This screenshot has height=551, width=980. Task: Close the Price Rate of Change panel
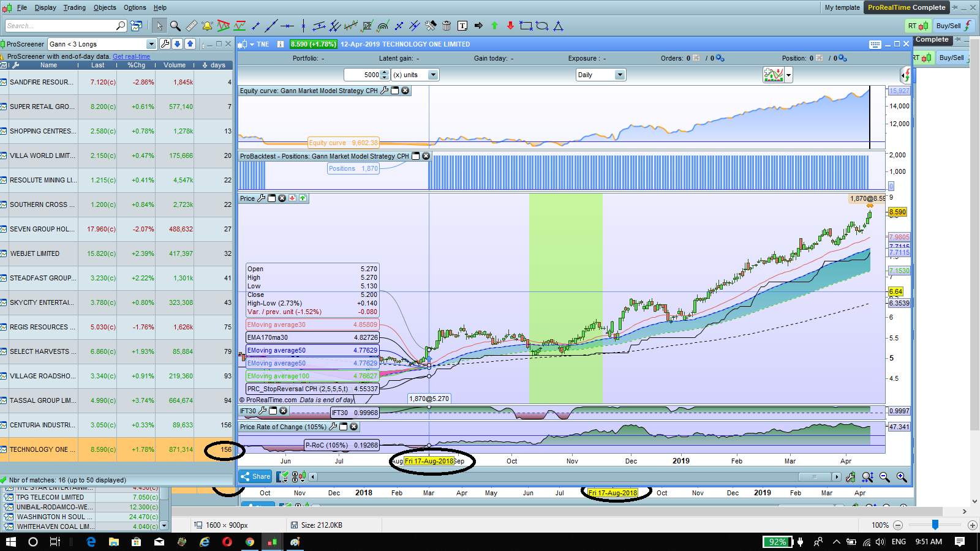click(354, 427)
